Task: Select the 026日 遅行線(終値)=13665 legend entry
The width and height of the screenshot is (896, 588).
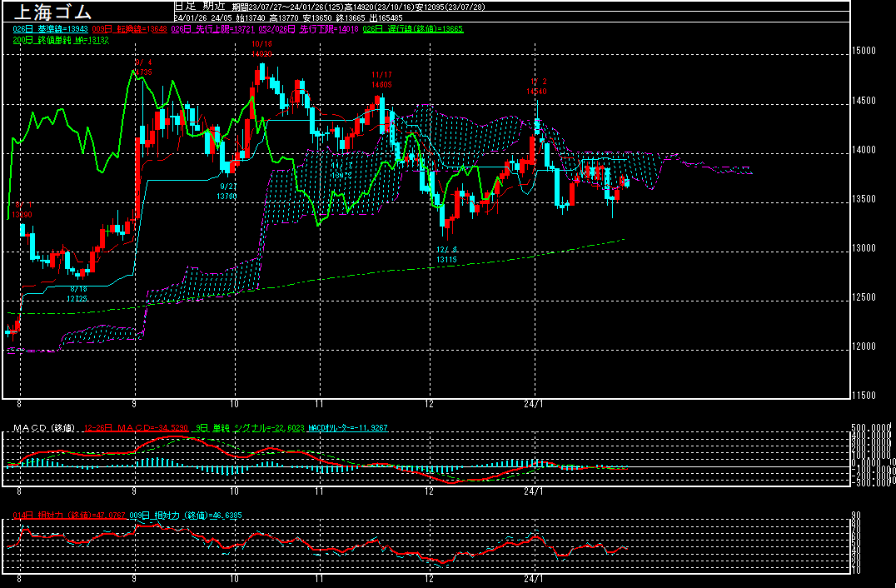Action: point(412,28)
